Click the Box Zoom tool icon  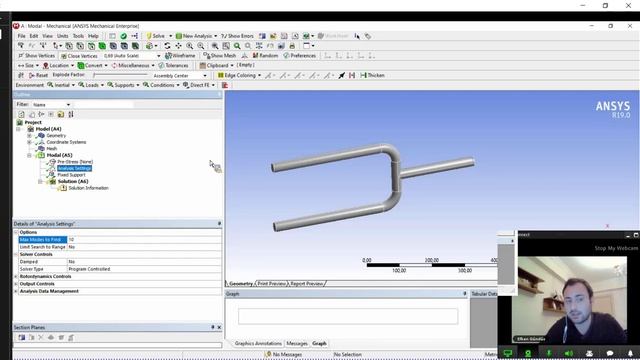(x=200, y=46)
